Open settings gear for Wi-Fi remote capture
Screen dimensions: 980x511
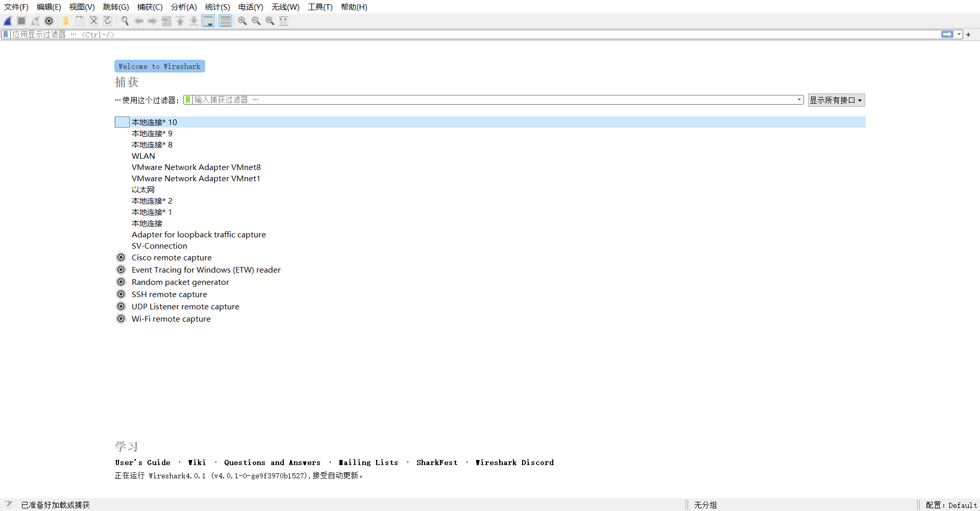(x=121, y=319)
